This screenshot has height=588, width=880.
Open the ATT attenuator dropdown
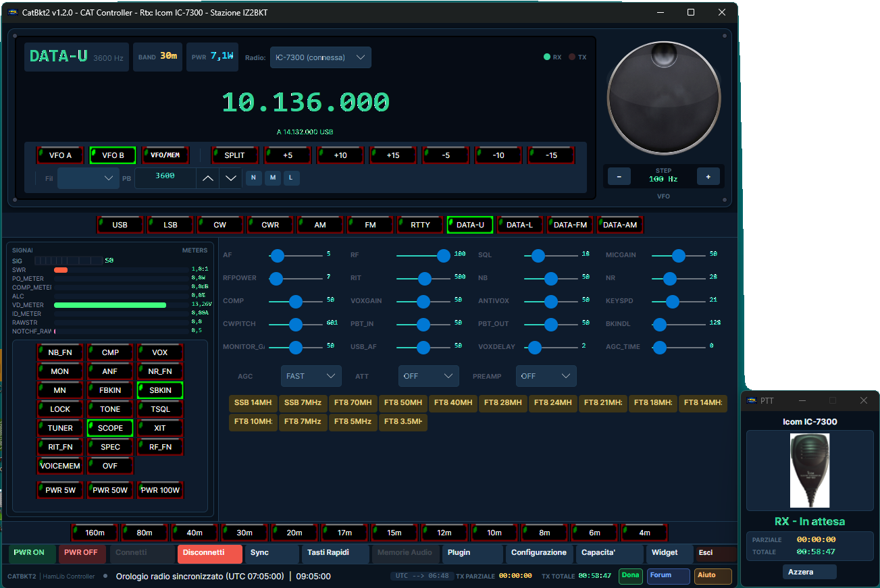click(x=429, y=376)
